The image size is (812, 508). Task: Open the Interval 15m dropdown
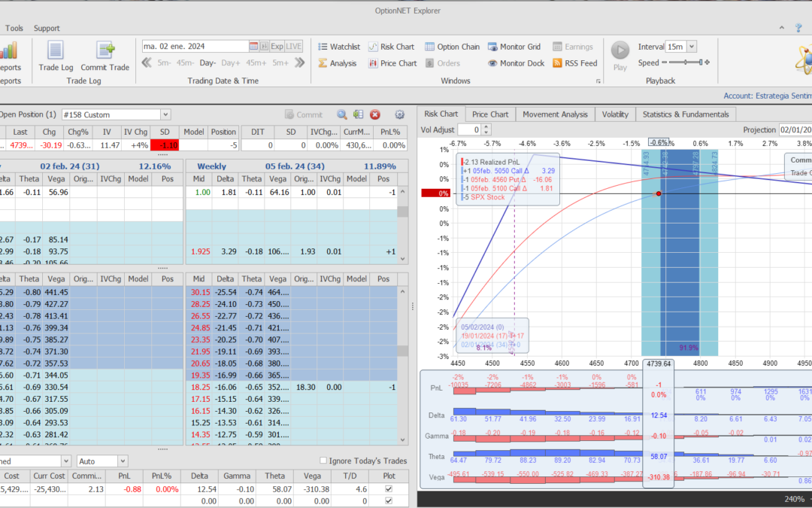click(x=691, y=47)
